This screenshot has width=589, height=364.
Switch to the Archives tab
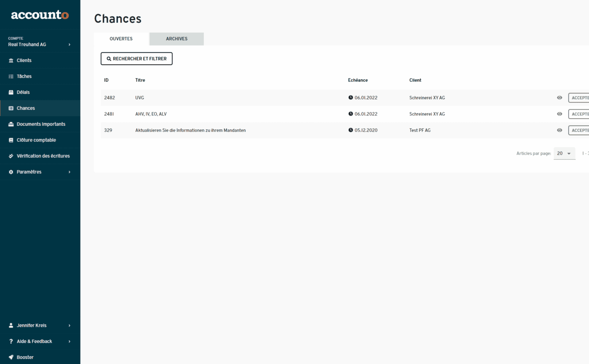coord(177,39)
